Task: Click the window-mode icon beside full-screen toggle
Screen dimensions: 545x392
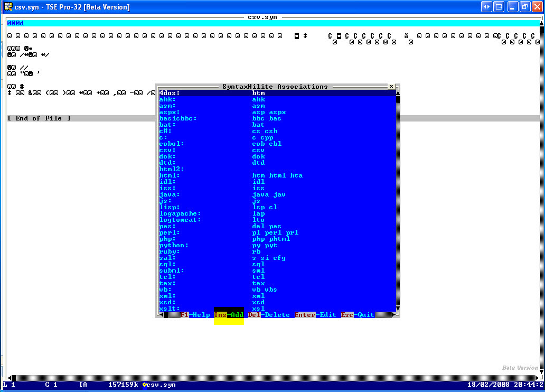Action: tap(499, 7)
